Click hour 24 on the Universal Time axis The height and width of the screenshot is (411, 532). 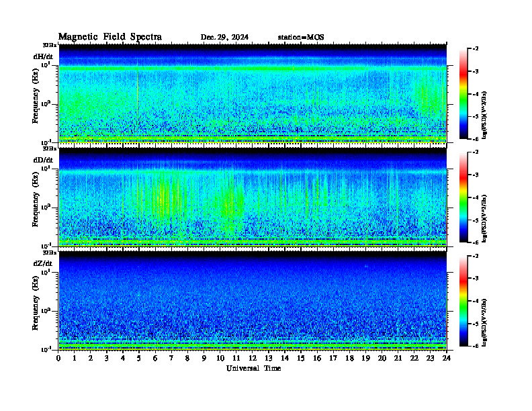coord(447,359)
